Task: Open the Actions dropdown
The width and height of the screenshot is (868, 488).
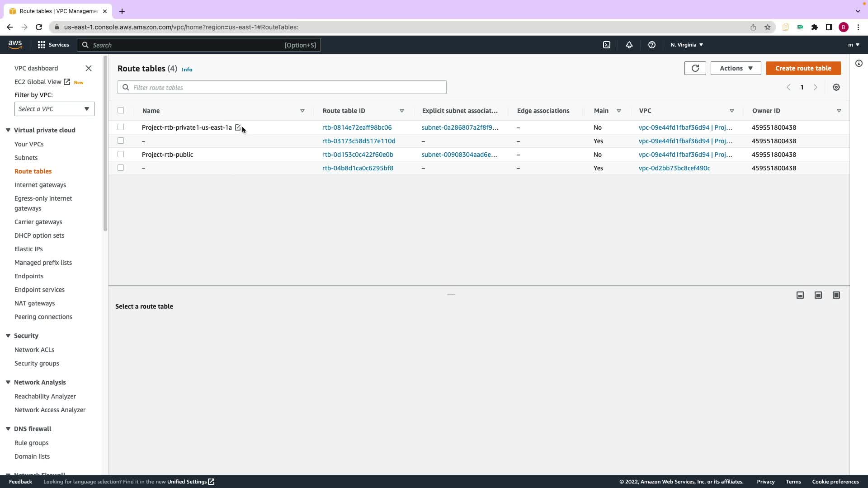Action: pos(736,68)
